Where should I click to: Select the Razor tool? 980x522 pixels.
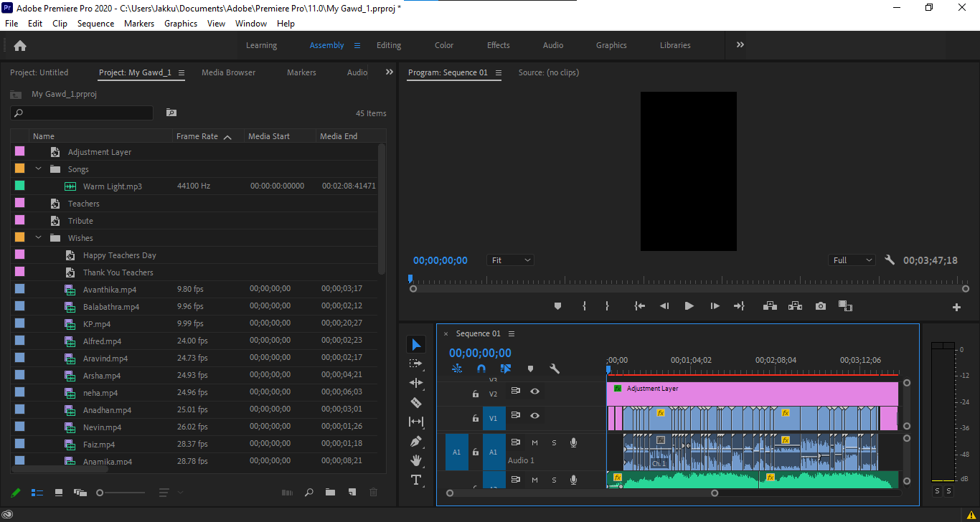[x=416, y=402]
